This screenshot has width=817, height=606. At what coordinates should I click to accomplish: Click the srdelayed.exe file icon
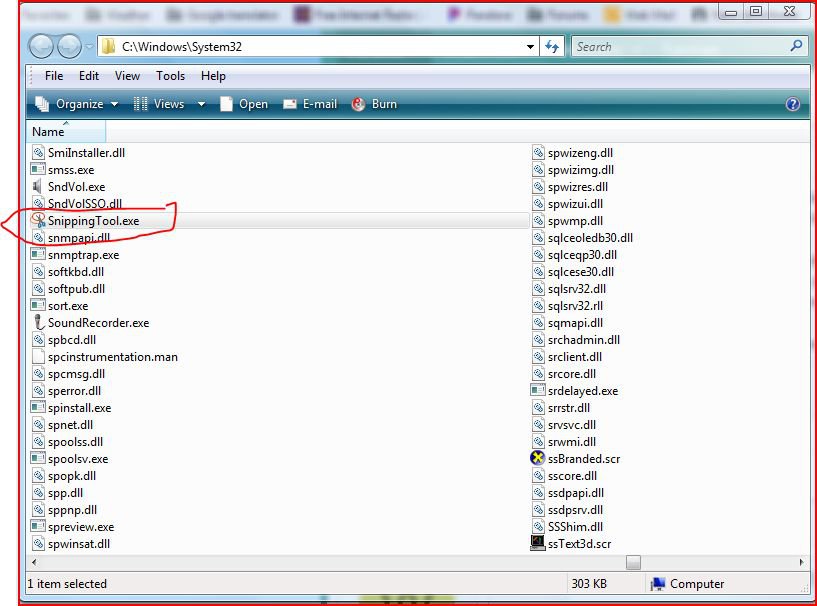(538, 390)
